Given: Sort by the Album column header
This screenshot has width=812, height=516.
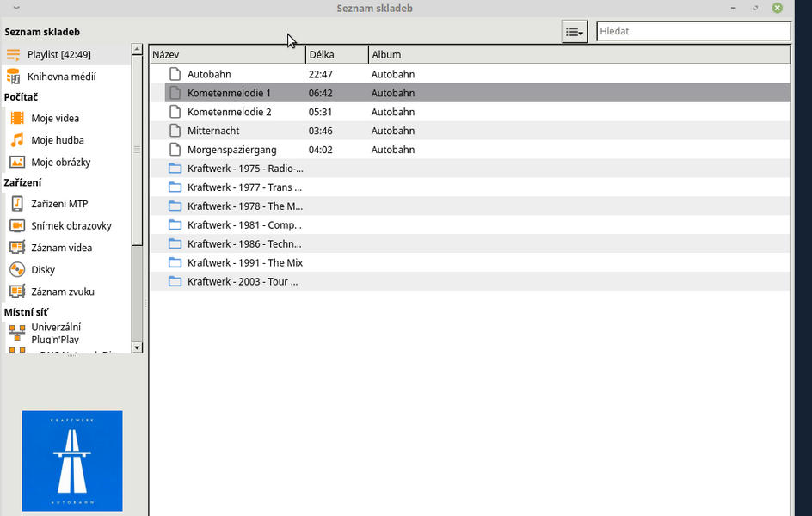Looking at the screenshot, I should click(x=580, y=54).
